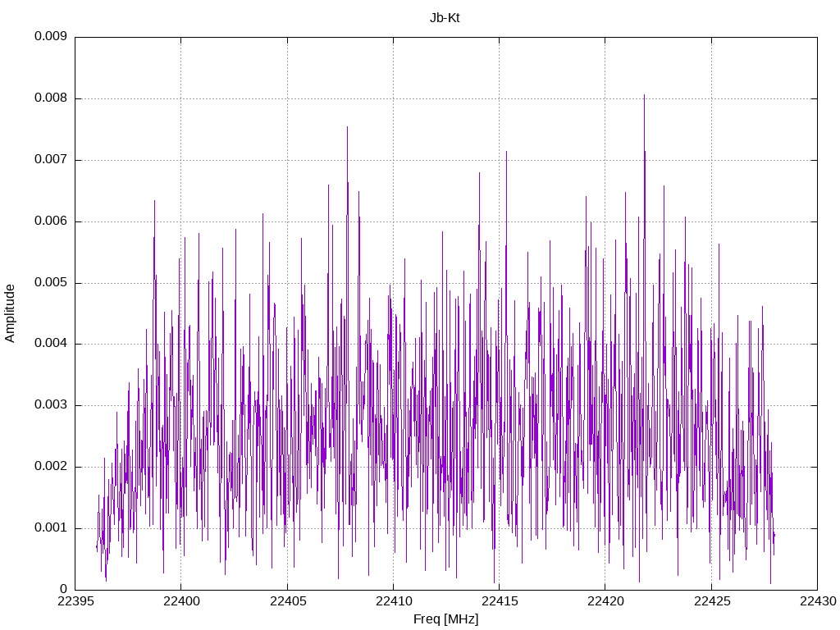Click the x-axis tick label 22395
Screen dimensions: 840x630
pyautogui.click(x=75, y=601)
